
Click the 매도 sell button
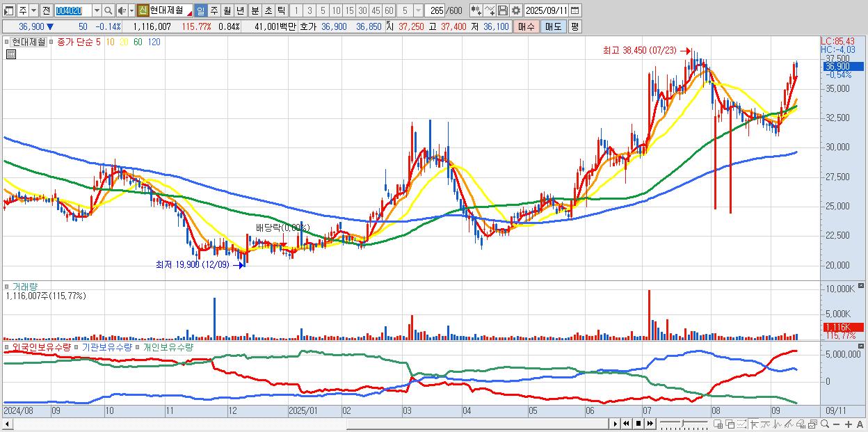click(x=554, y=26)
